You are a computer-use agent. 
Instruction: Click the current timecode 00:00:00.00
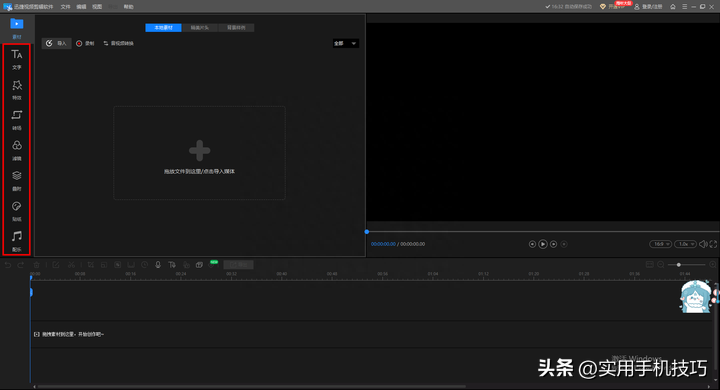coord(383,244)
